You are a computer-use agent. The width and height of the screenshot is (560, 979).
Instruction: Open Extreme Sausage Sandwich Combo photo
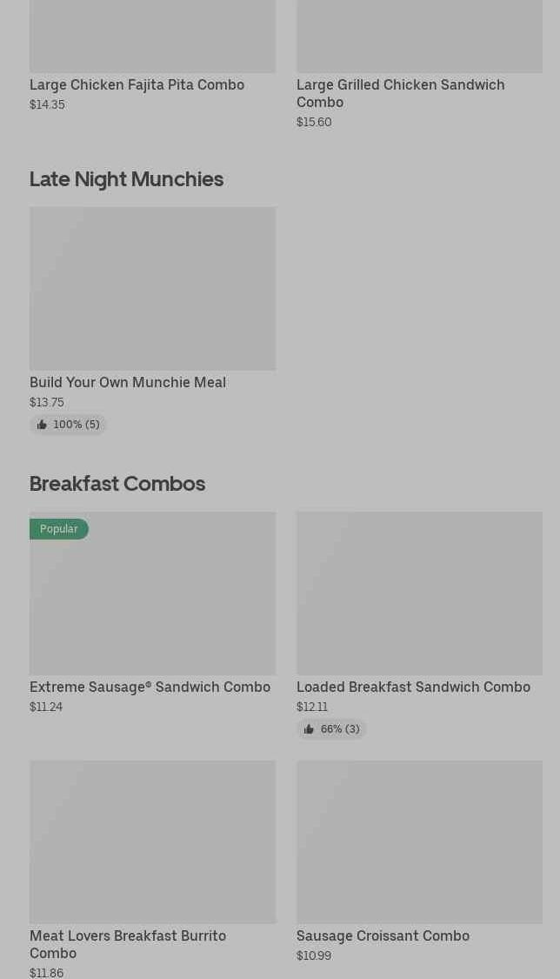[152, 600]
